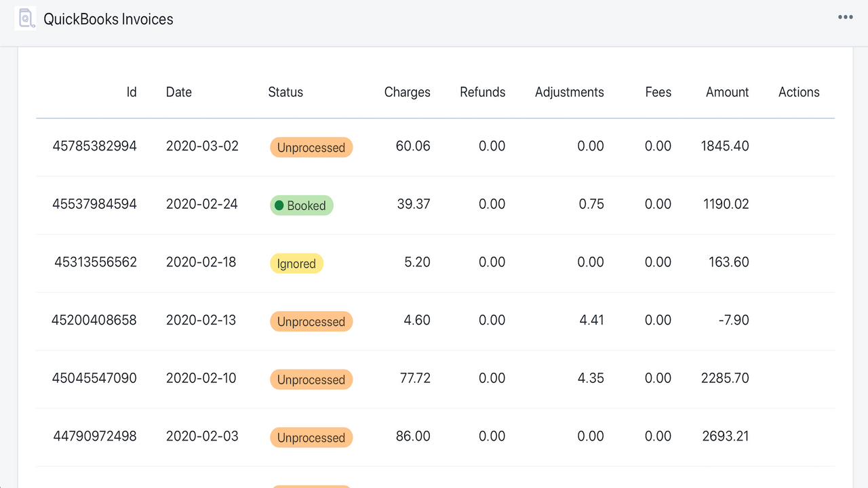Click the negative amount -7.90 value
The width and height of the screenshot is (868, 488).
point(733,320)
